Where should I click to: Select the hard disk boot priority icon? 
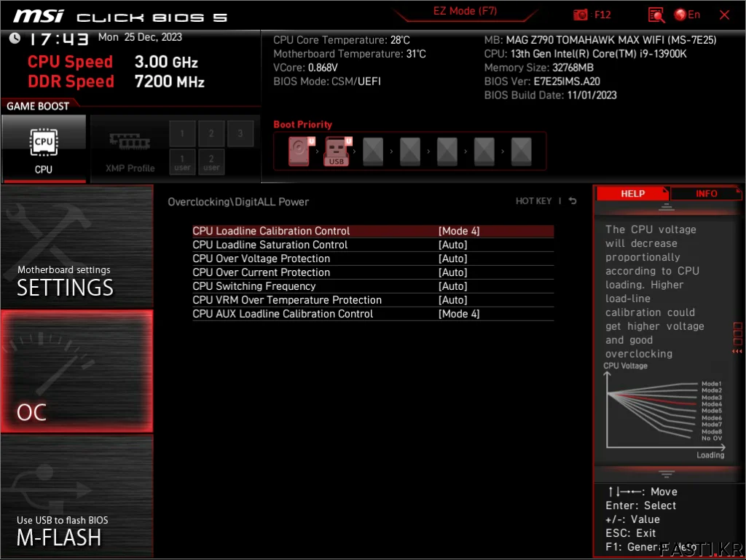(299, 151)
